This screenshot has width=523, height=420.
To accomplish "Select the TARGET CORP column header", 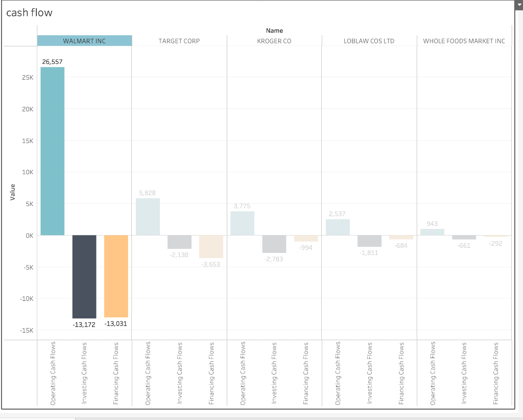I will tap(179, 41).
